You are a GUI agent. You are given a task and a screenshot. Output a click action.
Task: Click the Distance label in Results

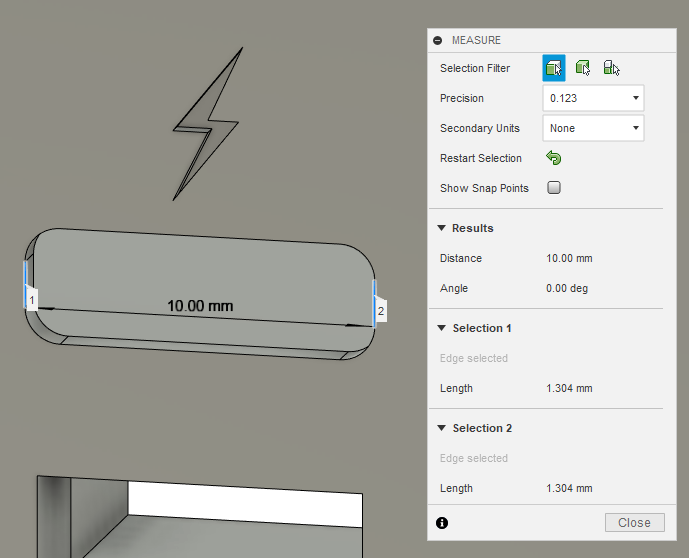(461, 258)
